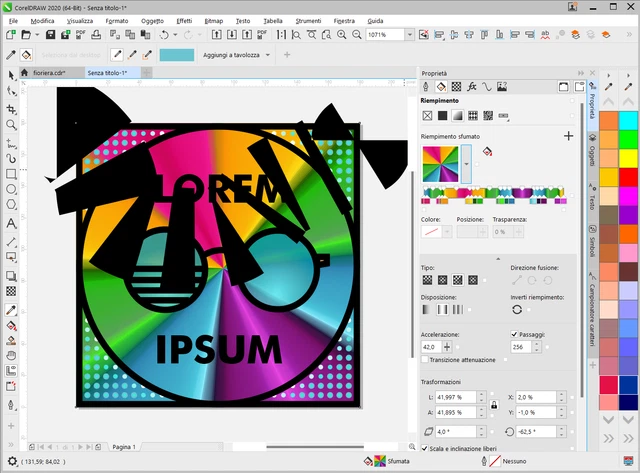The height and width of the screenshot is (473, 640).
Task: Click the invert fill circular arrows icon
Action: [x=518, y=310]
